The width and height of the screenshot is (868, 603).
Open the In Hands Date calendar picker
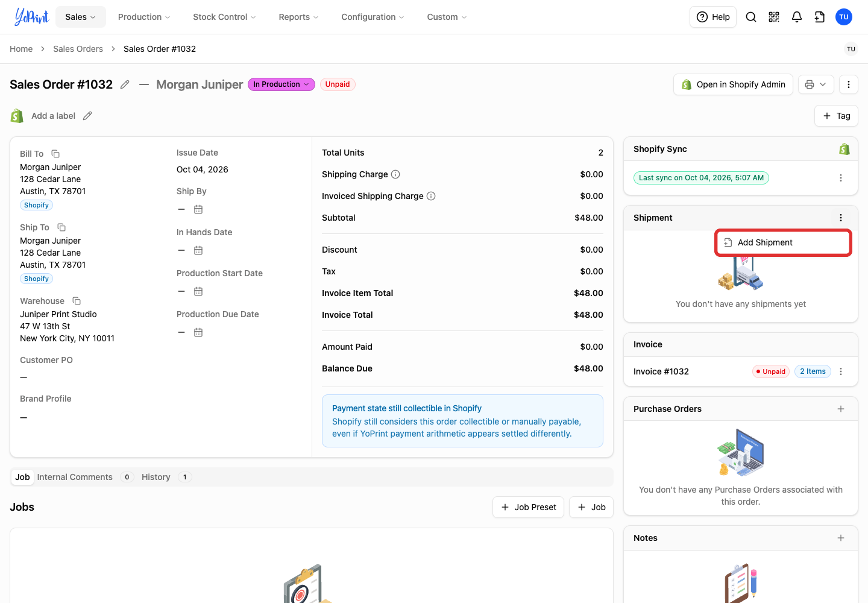pos(198,250)
